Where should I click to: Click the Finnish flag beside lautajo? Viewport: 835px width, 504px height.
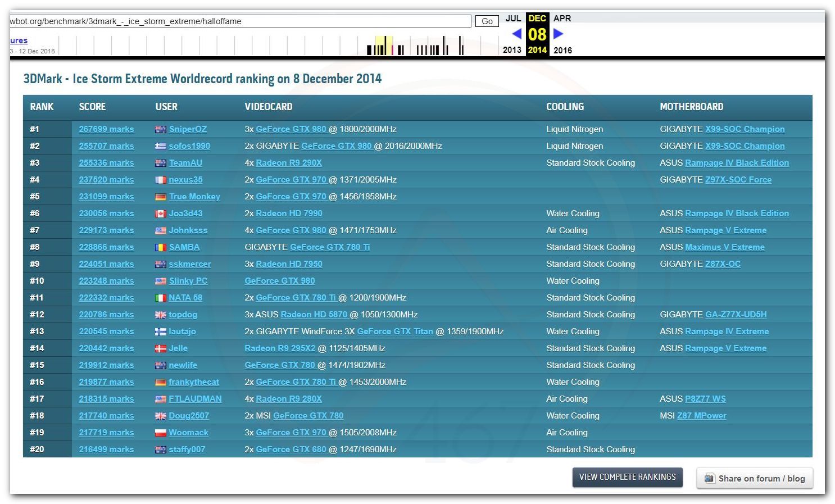(x=161, y=332)
